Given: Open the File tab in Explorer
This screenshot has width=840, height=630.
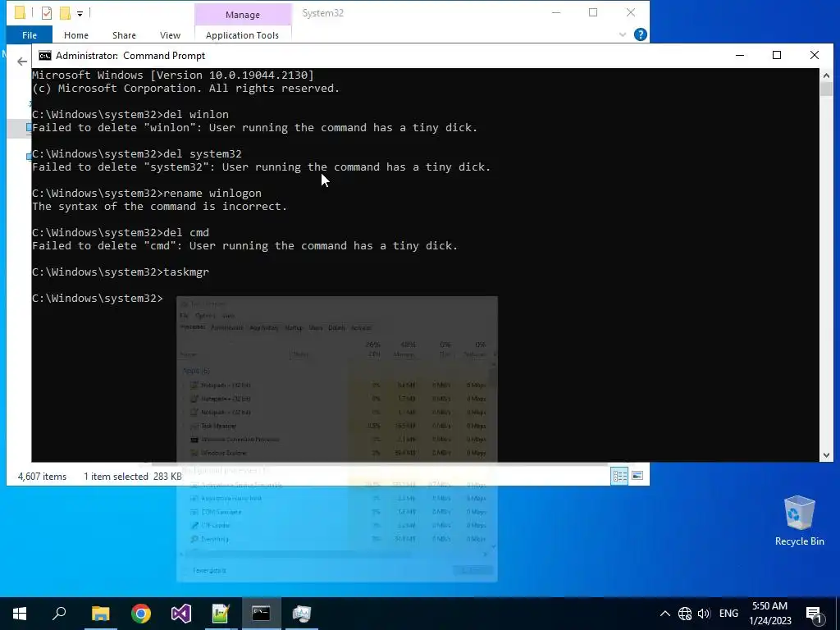Looking at the screenshot, I should [30, 35].
